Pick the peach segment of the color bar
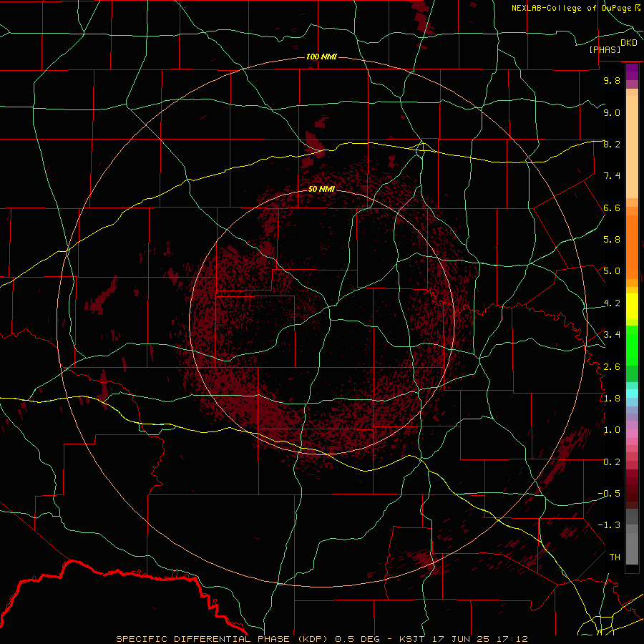 click(x=632, y=147)
